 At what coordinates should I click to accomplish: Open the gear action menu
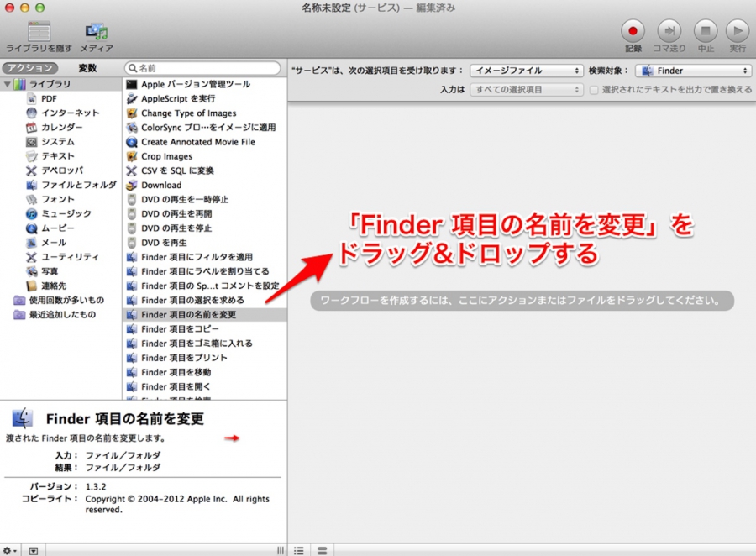point(9,550)
